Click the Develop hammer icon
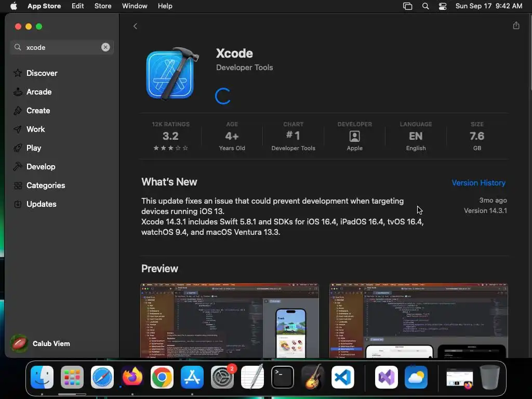Viewport: 532px width, 399px height. tap(18, 166)
